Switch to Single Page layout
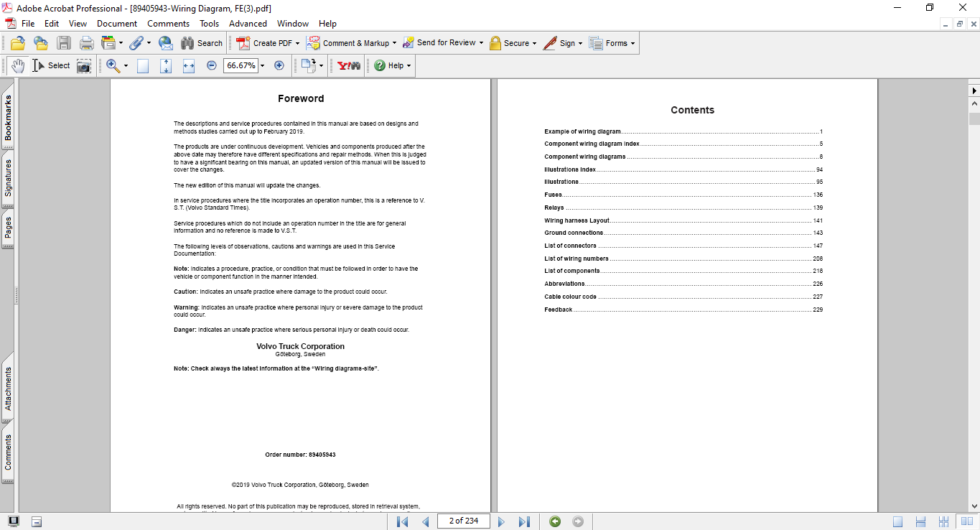 (x=898, y=521)
